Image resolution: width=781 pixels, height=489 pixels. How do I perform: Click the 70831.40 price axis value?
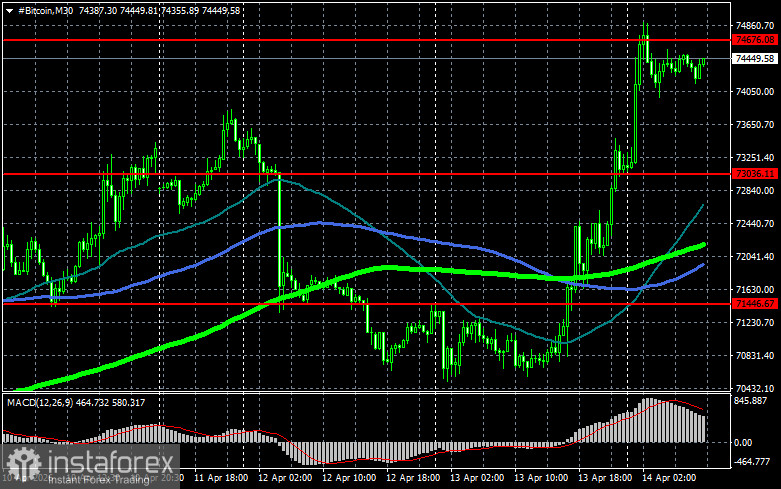click(x=755, y=356)
